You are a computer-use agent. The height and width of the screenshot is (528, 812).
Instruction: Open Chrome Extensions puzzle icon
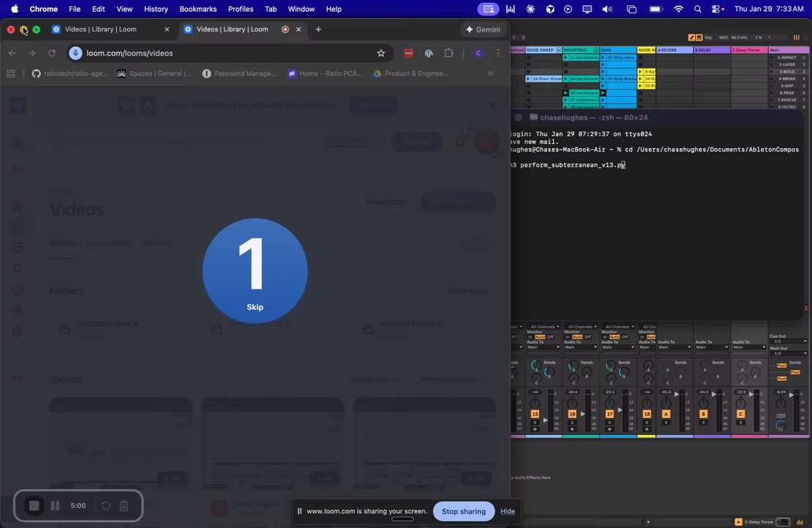pyautogui.click(x=448, y=54)
